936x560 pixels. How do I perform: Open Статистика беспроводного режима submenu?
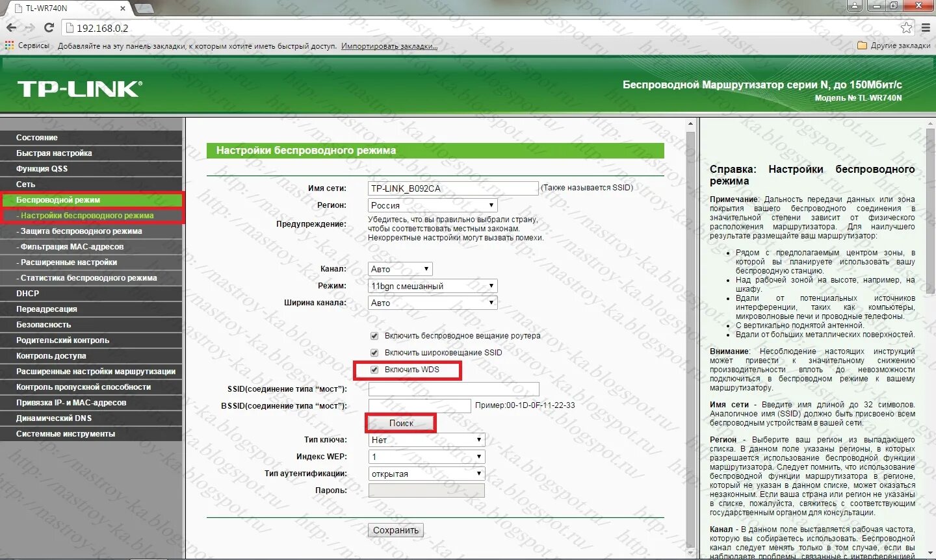91,278
